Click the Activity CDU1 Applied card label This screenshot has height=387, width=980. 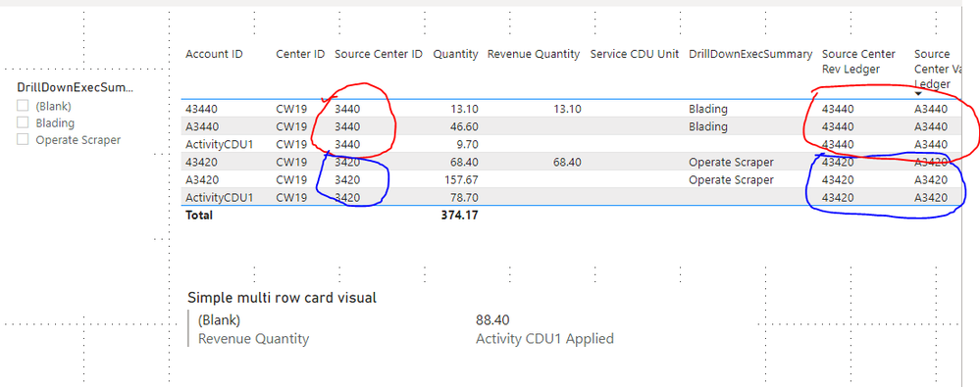(544, 339)
